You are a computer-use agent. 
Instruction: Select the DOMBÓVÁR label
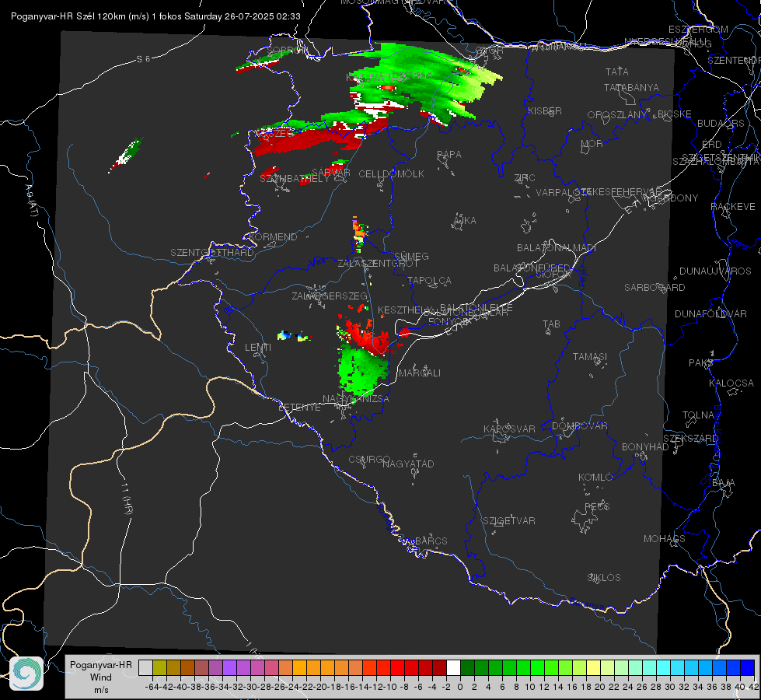(579, 425)
